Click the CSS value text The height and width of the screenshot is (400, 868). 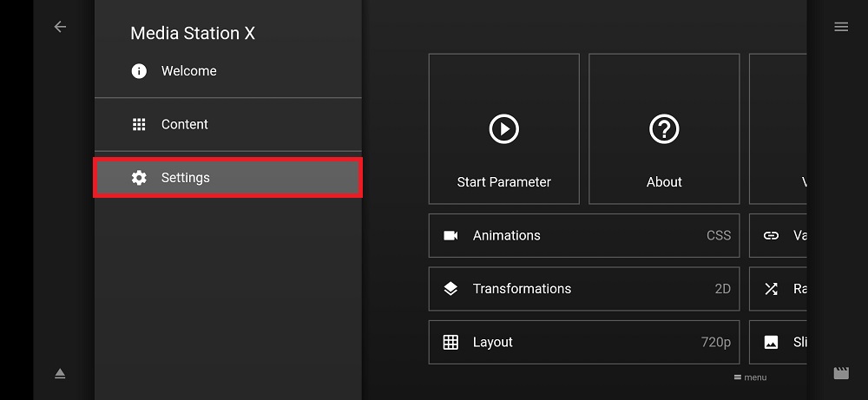pos(719,236)
